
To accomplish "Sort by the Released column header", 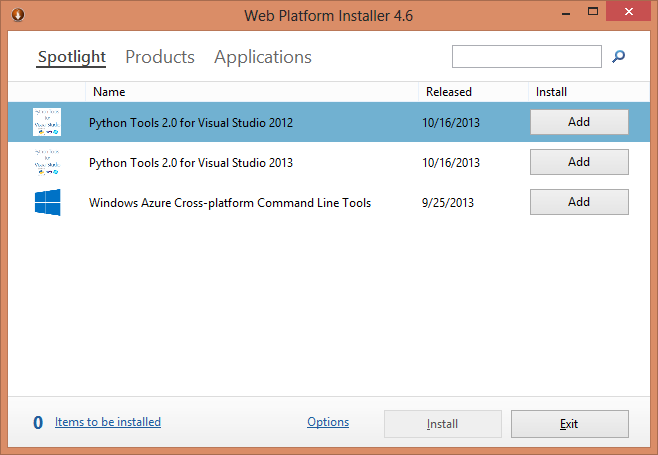I will coord(473,92).
